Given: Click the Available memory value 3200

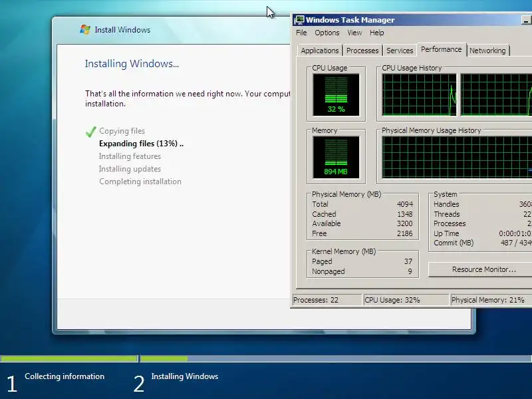Looking at the screenshot, I should pos(405,223).
